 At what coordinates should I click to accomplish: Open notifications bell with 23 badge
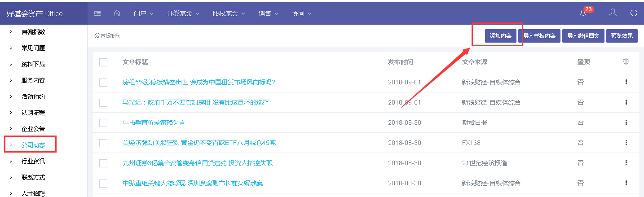point(583,13)
